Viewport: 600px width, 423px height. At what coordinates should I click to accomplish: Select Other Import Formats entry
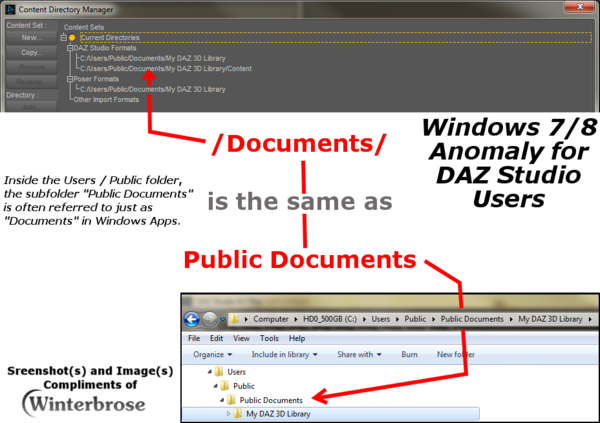pyautogui.click(x=106, y=100)
